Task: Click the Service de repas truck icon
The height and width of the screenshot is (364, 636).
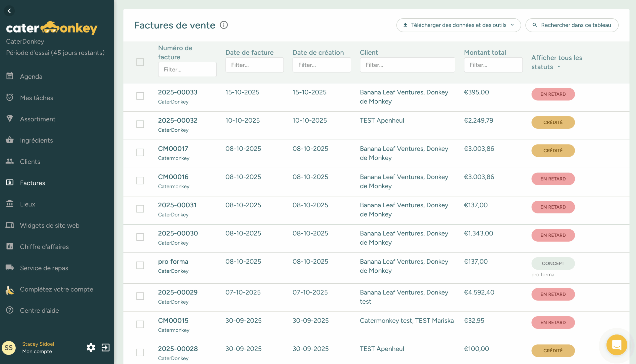Action: (10, 267)
